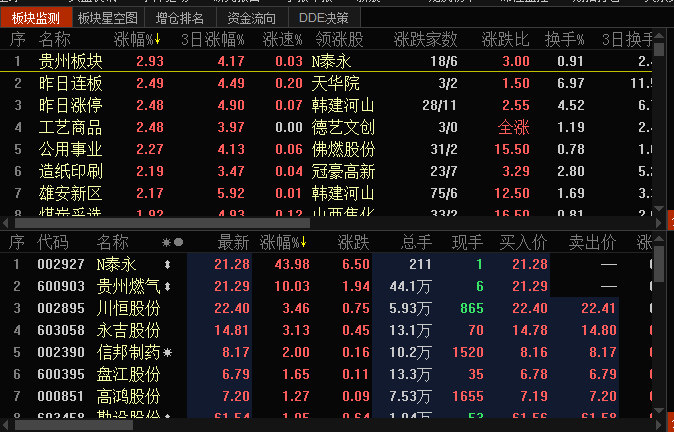
Task: Click the right arrow of the sector table horizontal scrollbar
Action: [659, 223]
